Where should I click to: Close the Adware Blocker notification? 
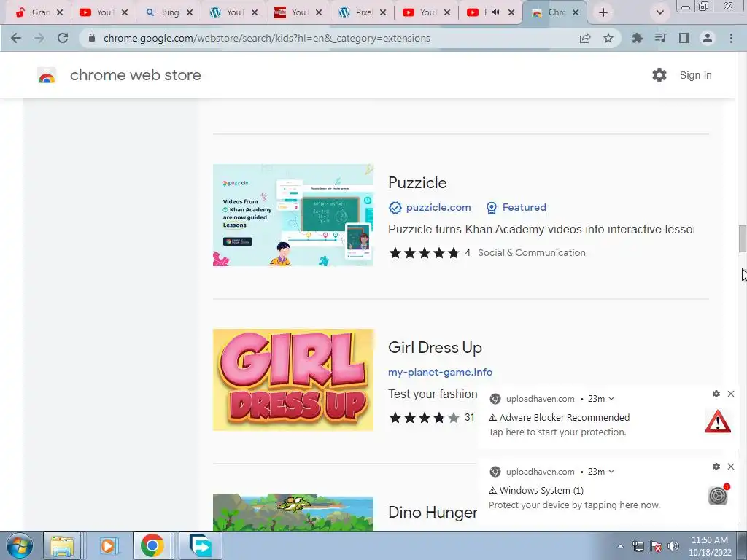pyautogui.click(x=731, y=394)
